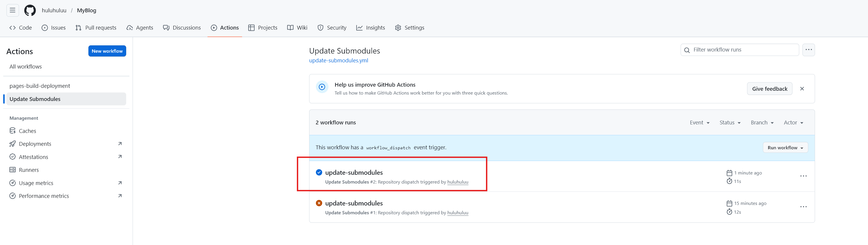Open options for the failed run #1
Screen dimensions: 868x245
coord(803,207)
